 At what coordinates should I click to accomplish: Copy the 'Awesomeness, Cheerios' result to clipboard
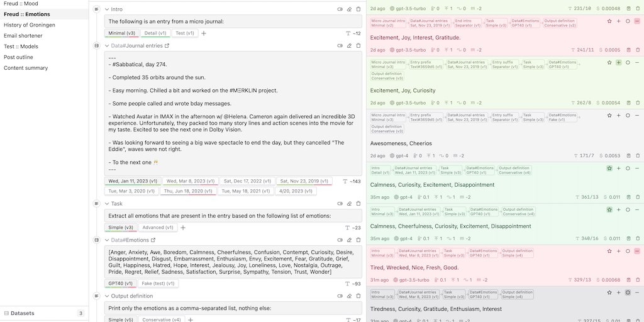pyautogui.click(x=628, y=156)
